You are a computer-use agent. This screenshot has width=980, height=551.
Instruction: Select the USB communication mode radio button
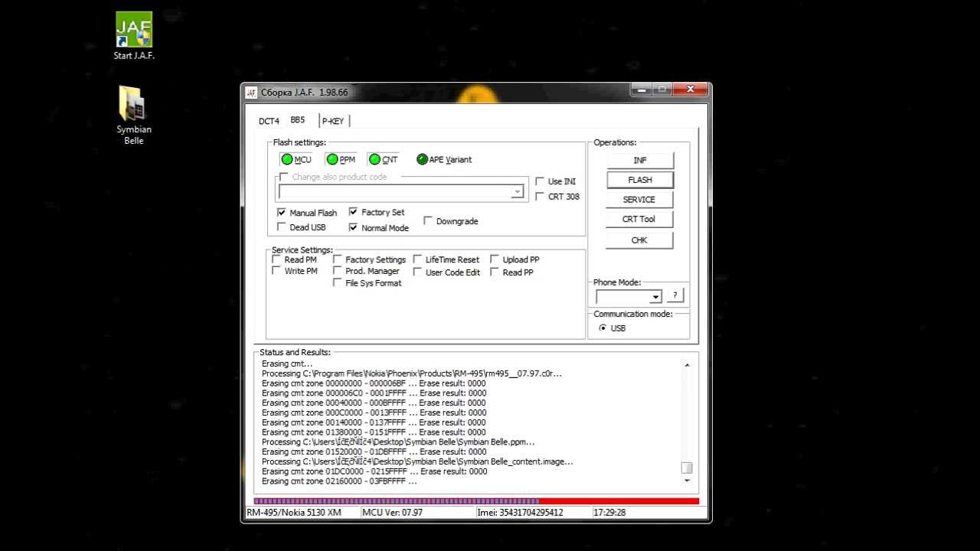(603, 328)
